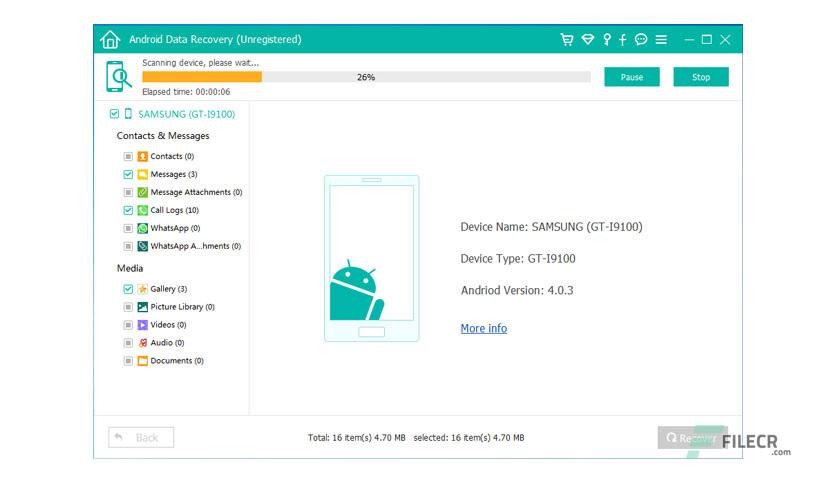
Task: Select Contacts (0) in the tree
Action: (x=172, y=156)
